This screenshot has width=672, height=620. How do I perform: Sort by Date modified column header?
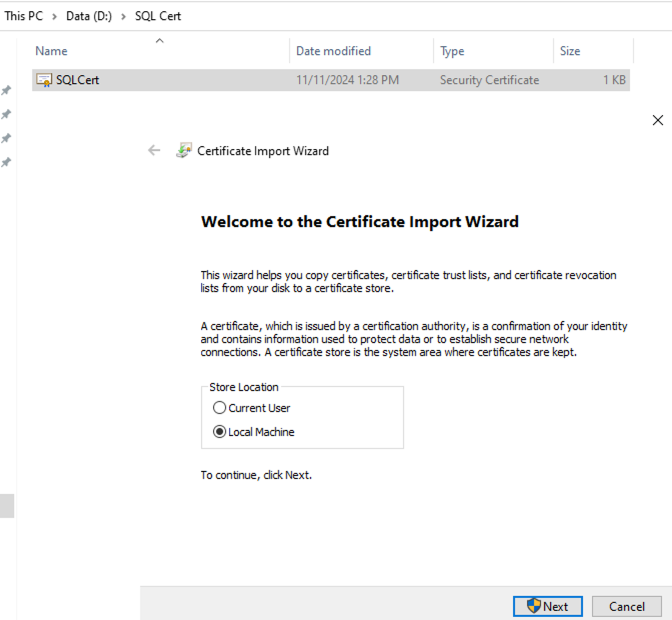333,51
